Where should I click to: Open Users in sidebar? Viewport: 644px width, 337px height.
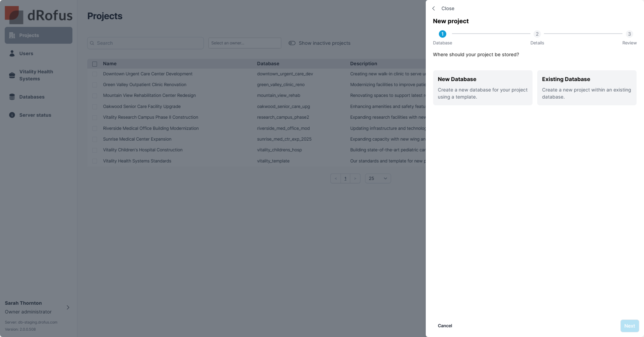click(39, 53)
